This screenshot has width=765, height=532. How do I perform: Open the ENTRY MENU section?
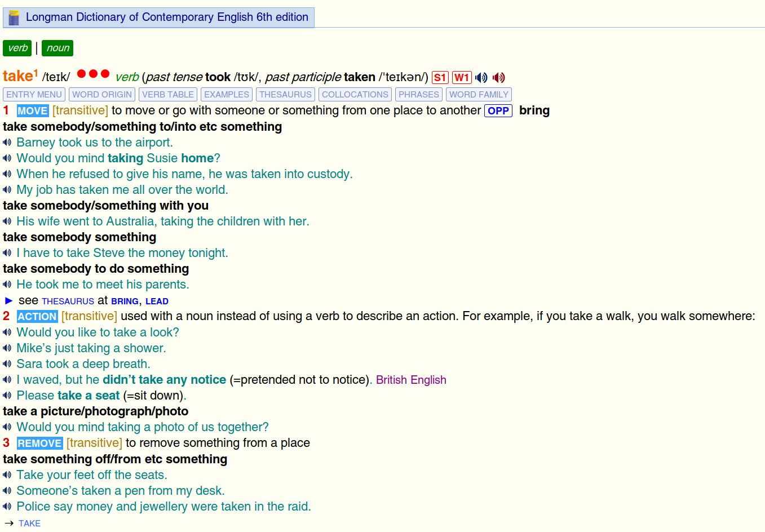point(34,95)
